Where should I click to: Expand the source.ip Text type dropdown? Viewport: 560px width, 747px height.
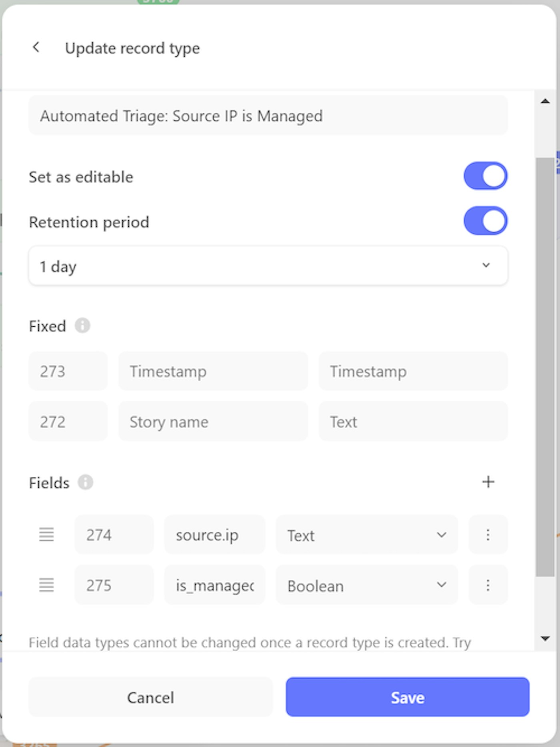[x=366, y=535]
